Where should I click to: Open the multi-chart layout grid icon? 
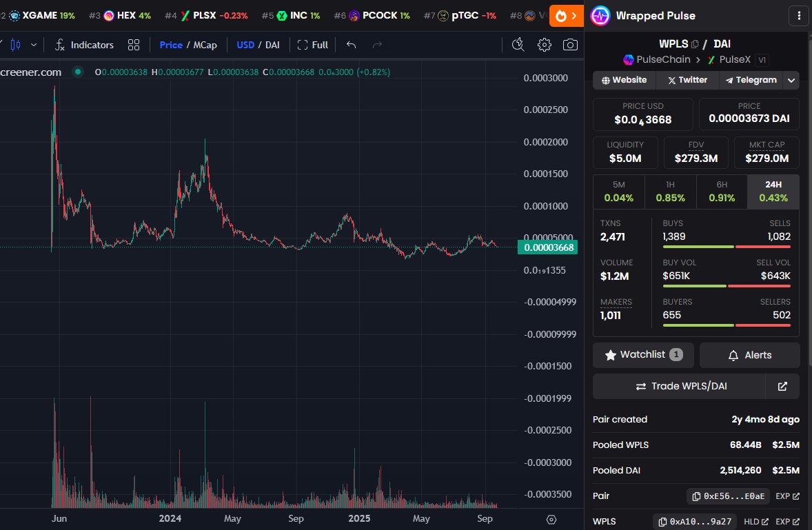tap(134, 45)
